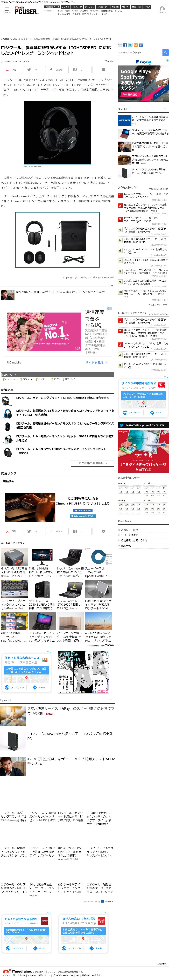Click the この記事の関連情報 expand button
The width and height of the screenshot is (169, 980).
click(x=93, y=463)
